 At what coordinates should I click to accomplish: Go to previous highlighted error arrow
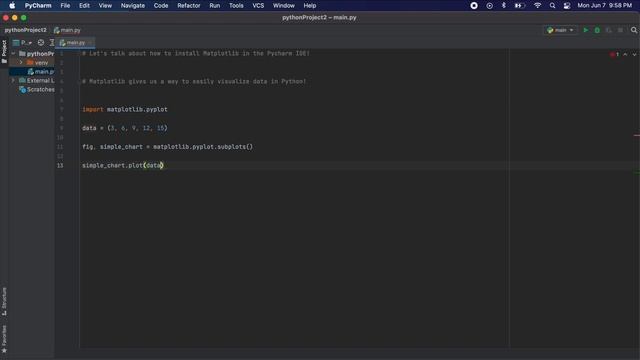coord(625,54)
